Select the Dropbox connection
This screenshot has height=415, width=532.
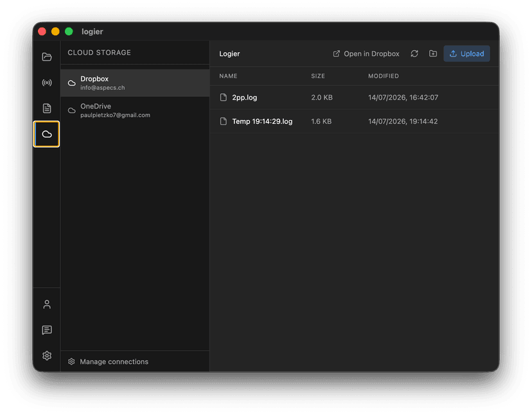(x=135, y=83)
